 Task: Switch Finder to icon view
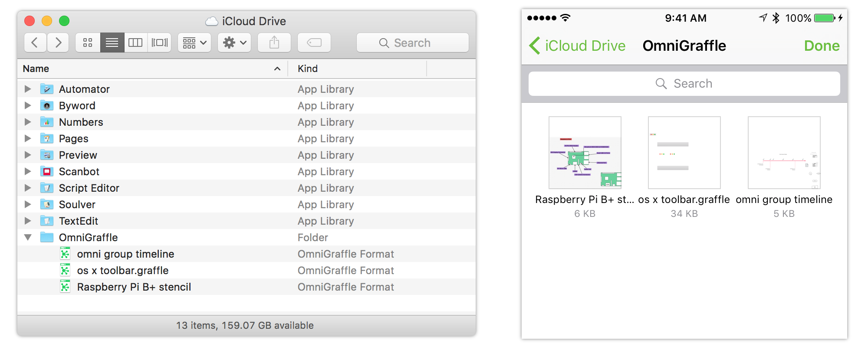pos(88,43)
